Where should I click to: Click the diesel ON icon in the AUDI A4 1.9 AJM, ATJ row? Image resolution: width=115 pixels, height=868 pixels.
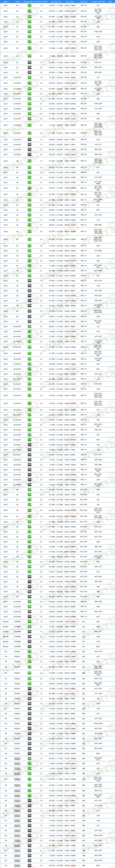(x=30, y=62)
